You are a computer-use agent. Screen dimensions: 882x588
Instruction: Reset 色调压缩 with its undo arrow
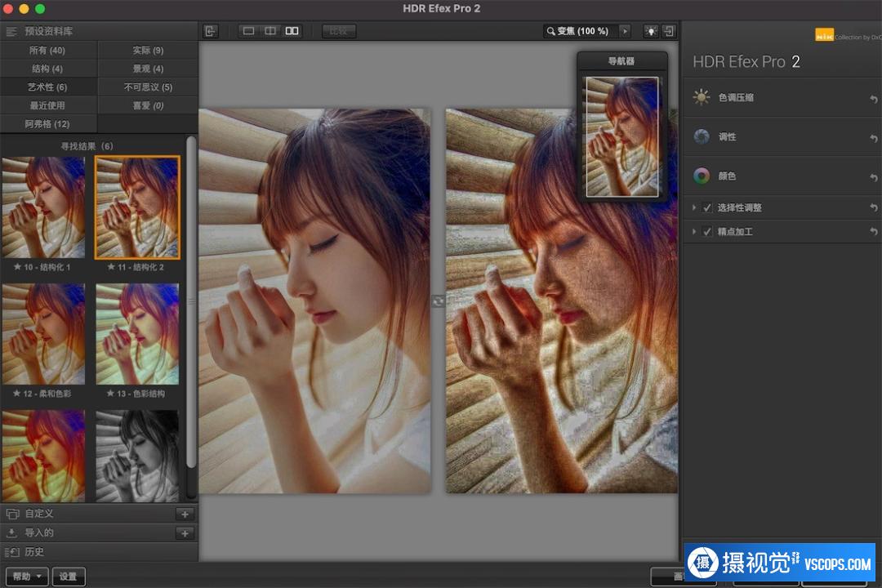coord(874,99)
